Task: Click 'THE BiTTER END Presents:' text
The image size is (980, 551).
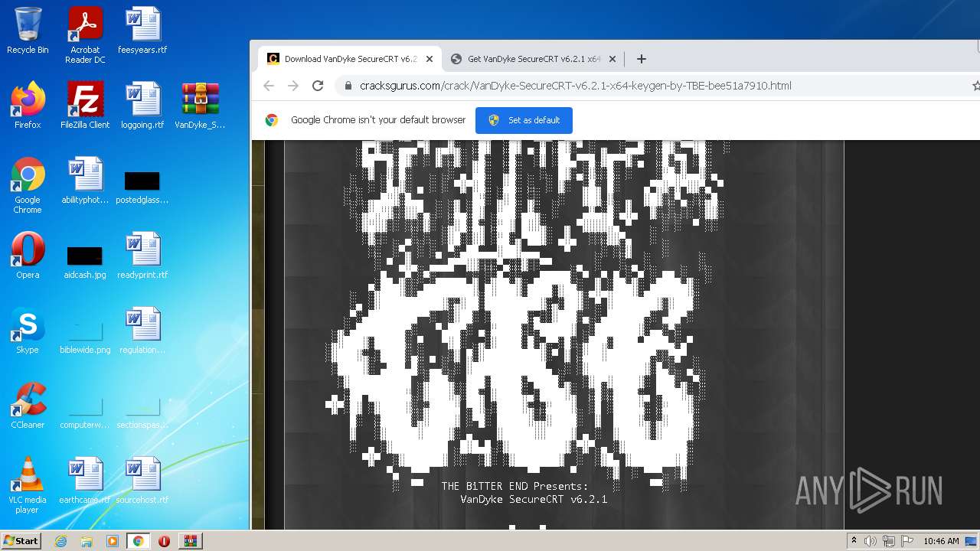Action: click(514, 486)
